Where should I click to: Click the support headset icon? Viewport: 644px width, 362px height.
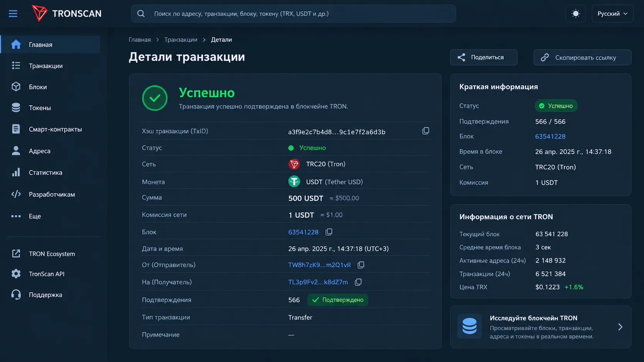(x=16, y=295)
